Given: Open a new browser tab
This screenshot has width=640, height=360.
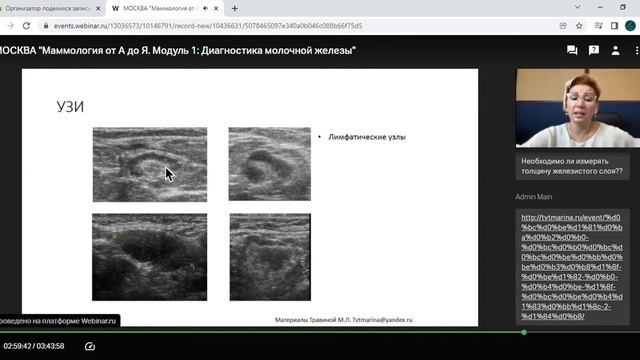Looking at the screenshot, I should [x=234, y=8].
